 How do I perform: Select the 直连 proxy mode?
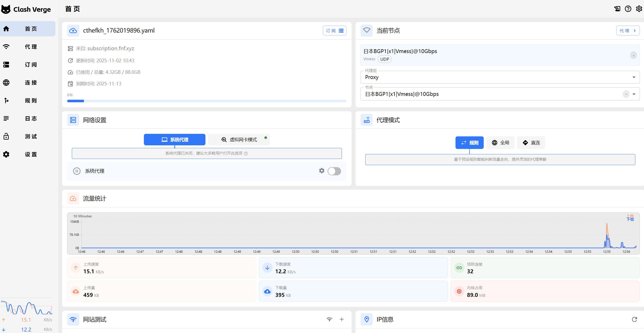[x=531, y=143]
